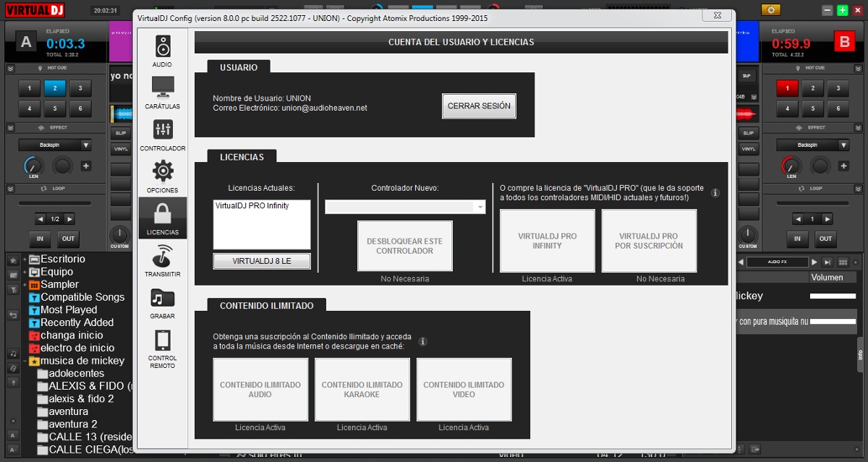Expand the Escritorio tree node
Image resolution: width=868 pixels, height=462 pixels.
click(25, 260)
